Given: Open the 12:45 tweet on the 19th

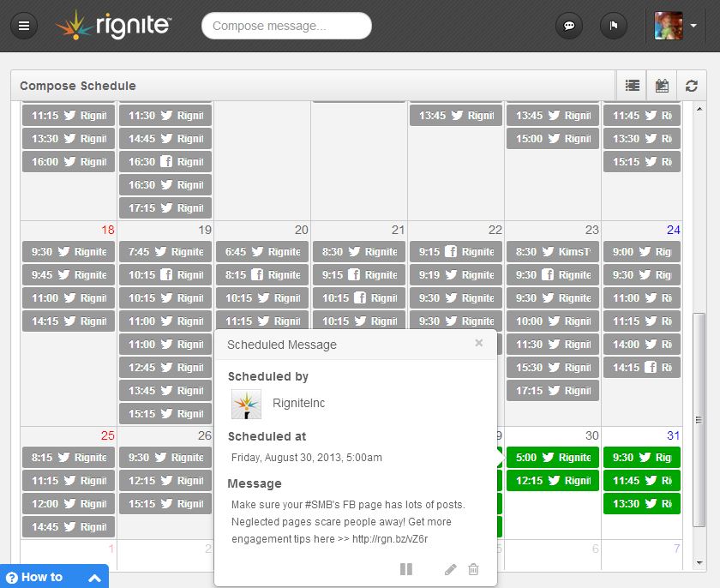Looking at the screenshot, I should pos(165,367).
